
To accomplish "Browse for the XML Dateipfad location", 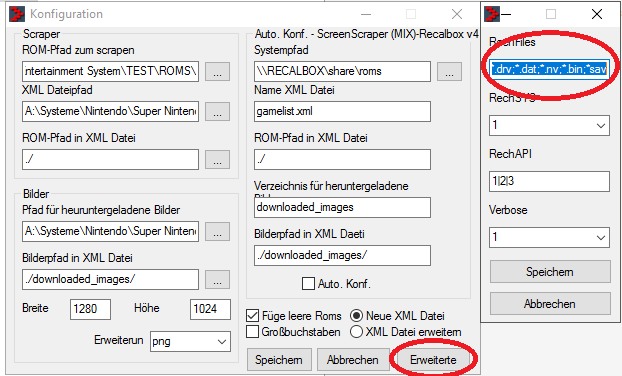I will pos(217,111).
